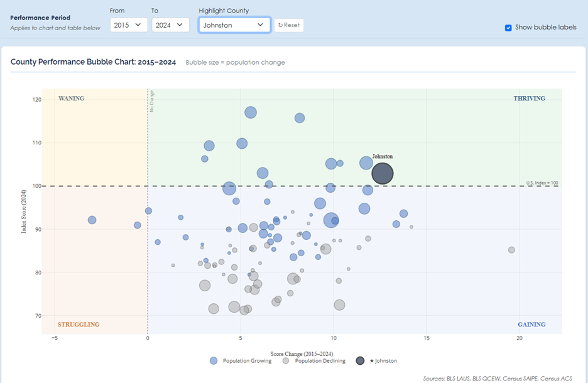Click the highlighted dark Johnston bubble
The height and width of the screenshot is (383, 588).
click(383, 173)
